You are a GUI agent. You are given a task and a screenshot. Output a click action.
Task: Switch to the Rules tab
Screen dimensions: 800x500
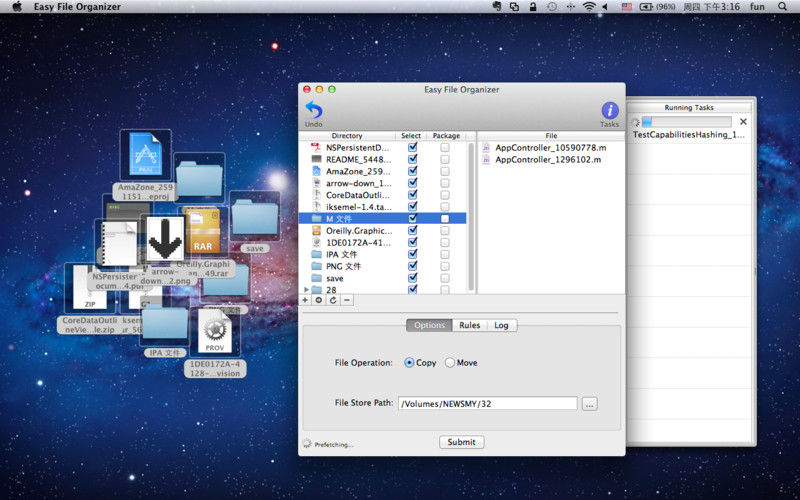469,325
